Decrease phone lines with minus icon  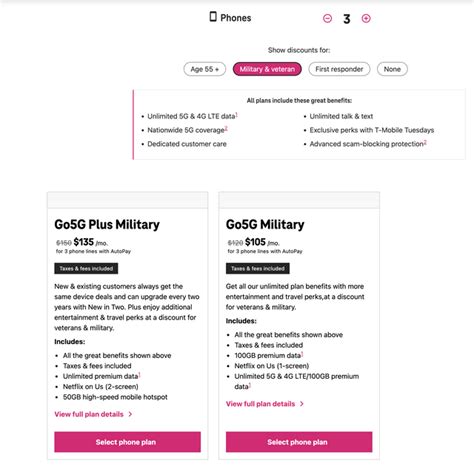[x=327, y=18]
